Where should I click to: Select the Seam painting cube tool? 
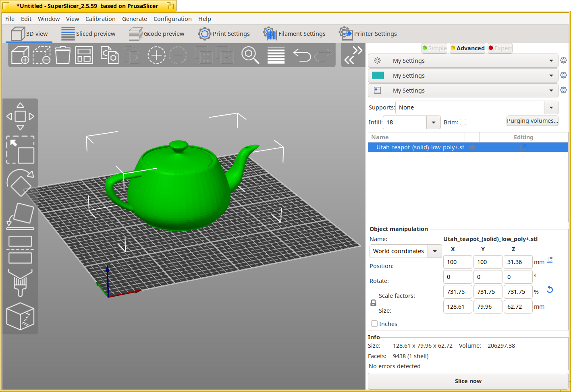click(x=20, y=316)
